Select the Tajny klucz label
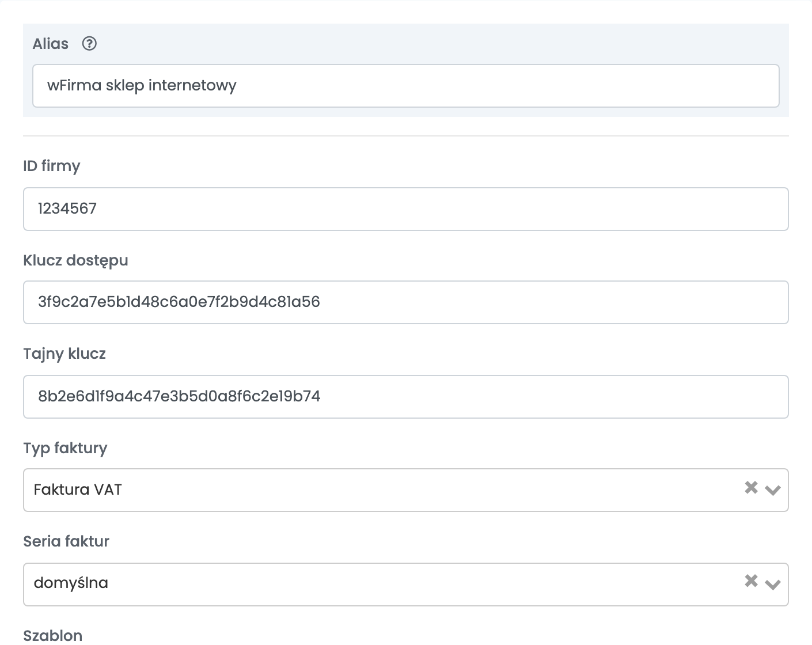 [x=64, y=354]
